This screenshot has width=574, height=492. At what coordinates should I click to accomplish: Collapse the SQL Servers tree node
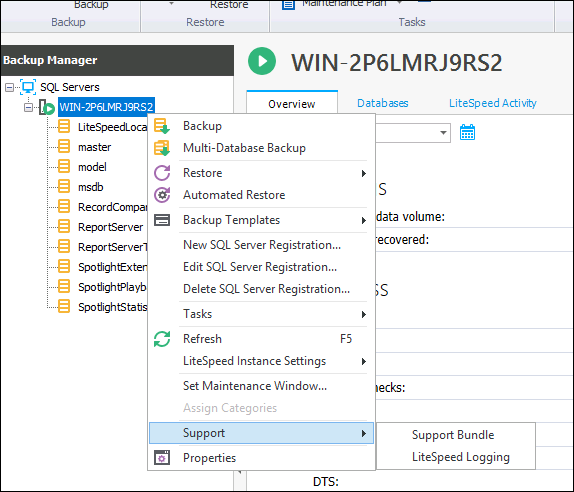pos(10,87)
